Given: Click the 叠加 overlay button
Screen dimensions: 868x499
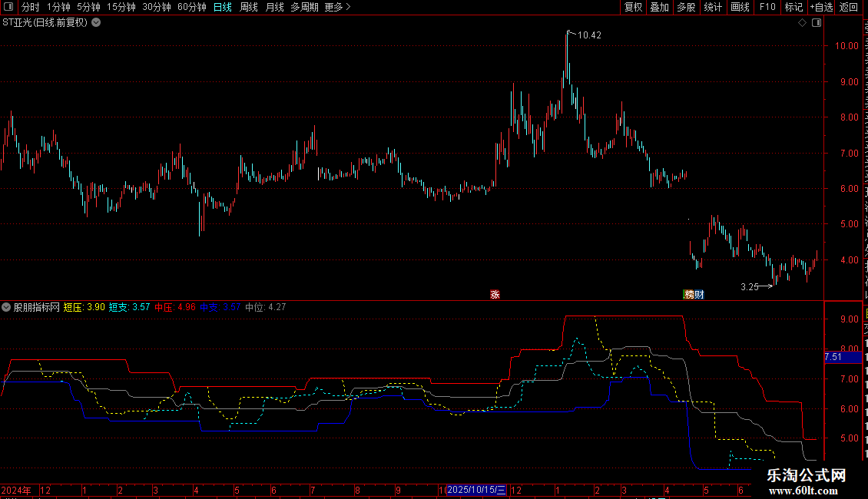Looking at the screenshot, I should click(659, 7).
